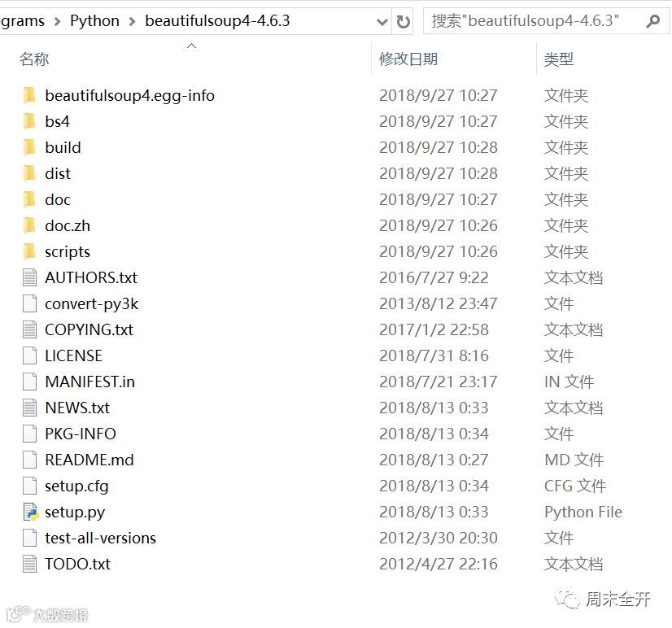
Task: Select the folder name doc.zh
Action: 68,225
